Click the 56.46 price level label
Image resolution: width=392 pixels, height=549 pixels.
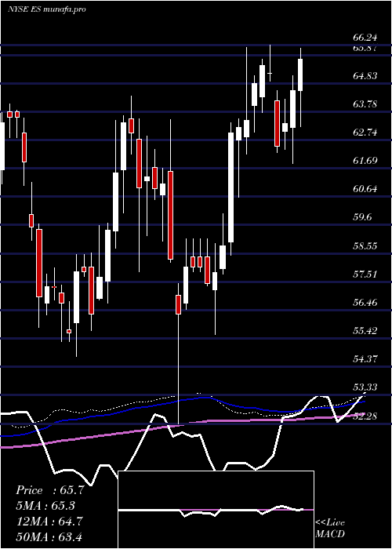365,302
